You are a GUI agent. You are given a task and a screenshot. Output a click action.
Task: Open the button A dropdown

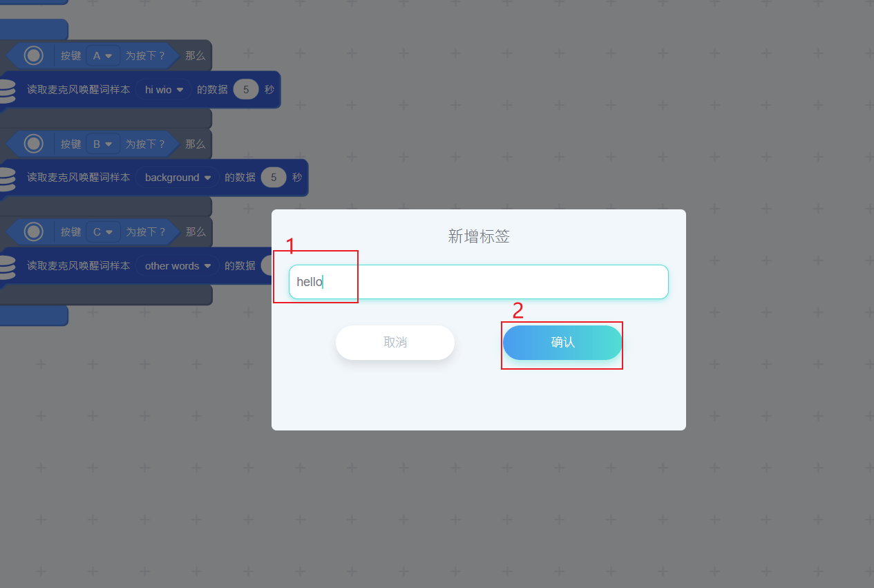(x=103, y=55)
